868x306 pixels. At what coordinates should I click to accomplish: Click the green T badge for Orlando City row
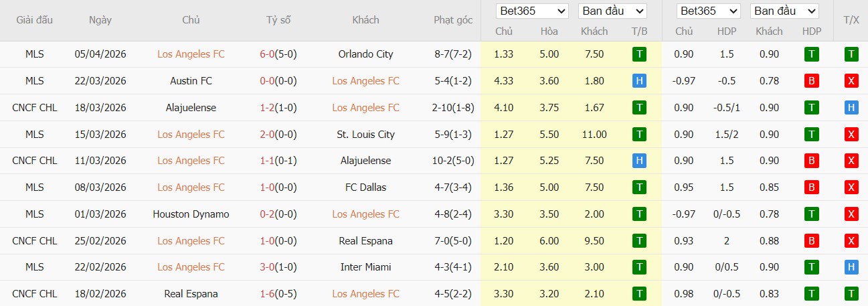click(639, 54)
